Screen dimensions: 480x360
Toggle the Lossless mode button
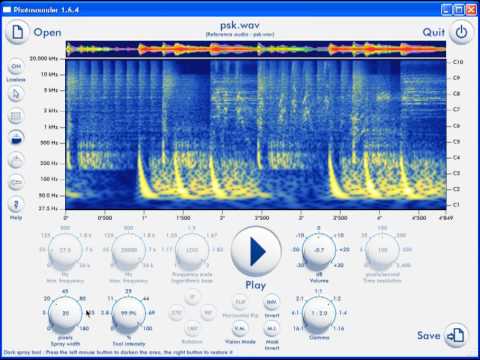16,67
